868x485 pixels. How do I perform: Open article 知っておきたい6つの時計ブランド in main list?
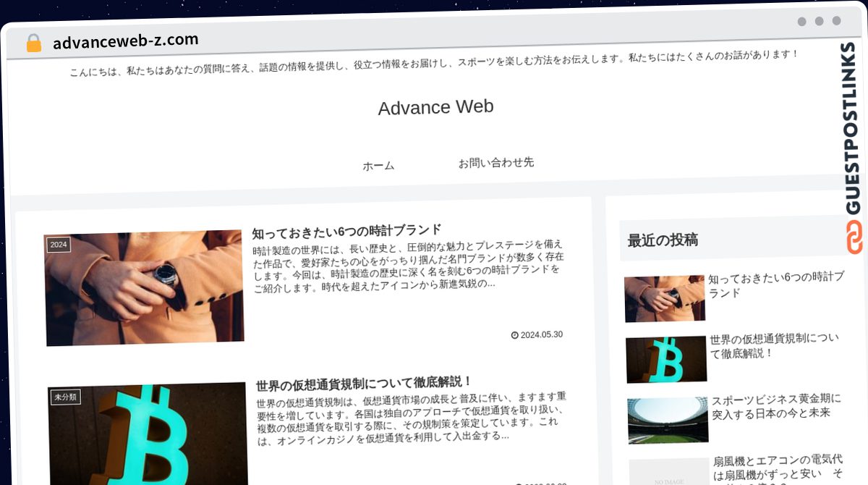tap(346, 231)
